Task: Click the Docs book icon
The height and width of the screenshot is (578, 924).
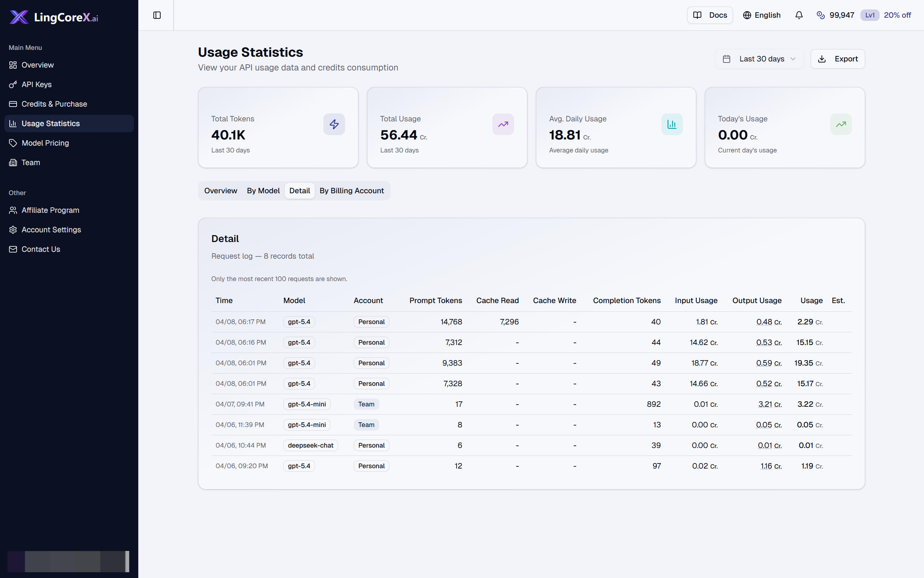Action: [697, 15]
